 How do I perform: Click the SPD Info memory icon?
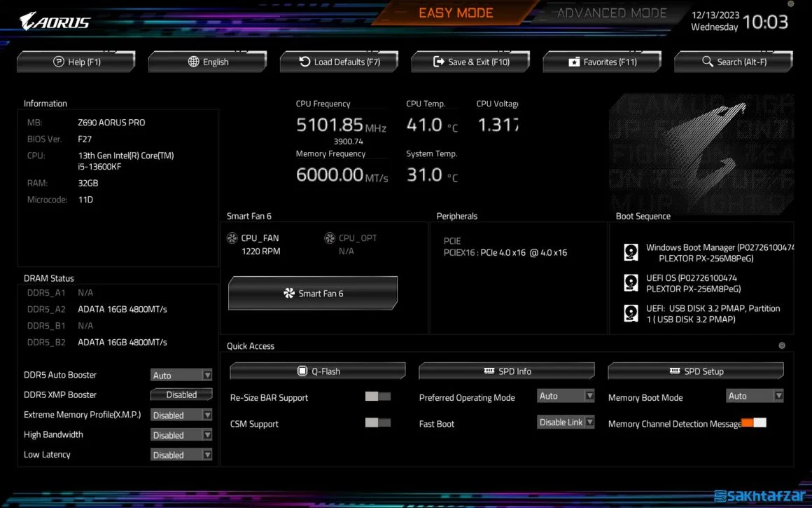click(x=489, y=371)
